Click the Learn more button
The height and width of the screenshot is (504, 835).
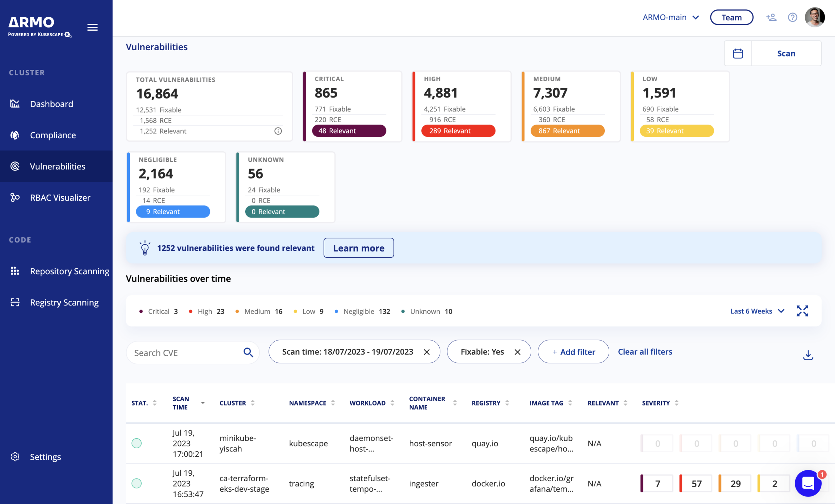tap(358, 248)
